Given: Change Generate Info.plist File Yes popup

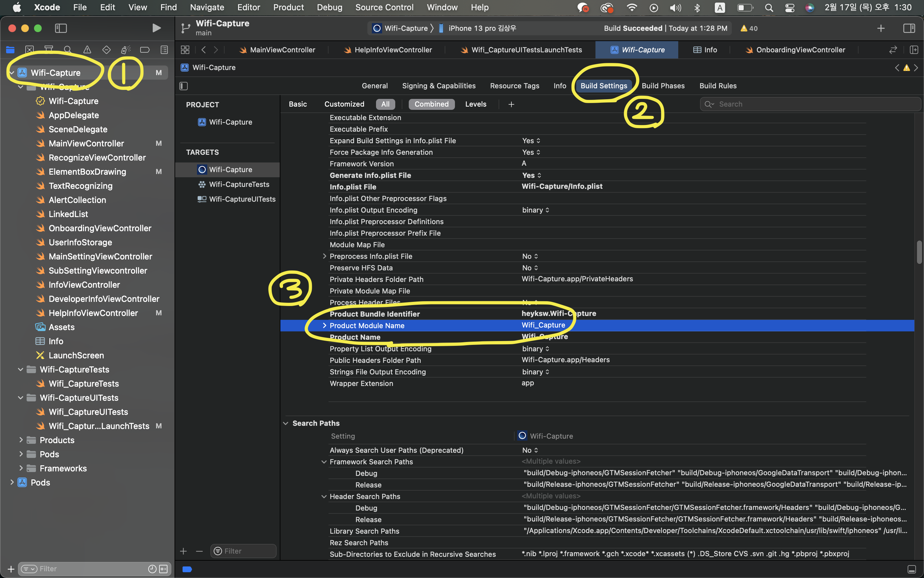Looking at the screenshot, I should [532, 175].
